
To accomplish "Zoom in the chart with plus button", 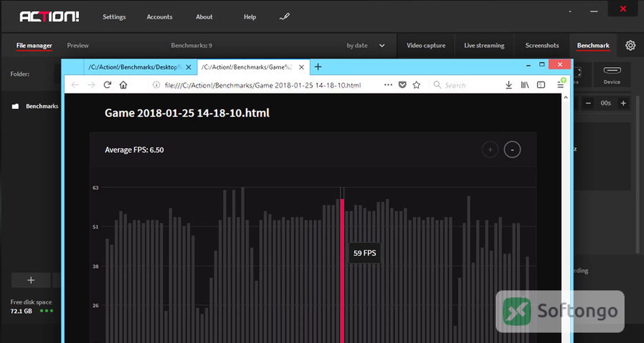I will click(490, 150).
